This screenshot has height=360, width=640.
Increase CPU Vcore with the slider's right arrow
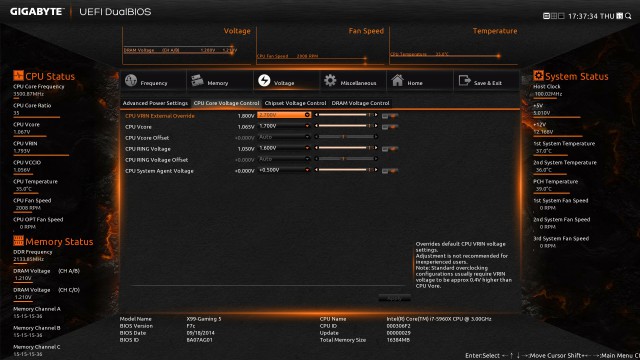click(376, 126)
